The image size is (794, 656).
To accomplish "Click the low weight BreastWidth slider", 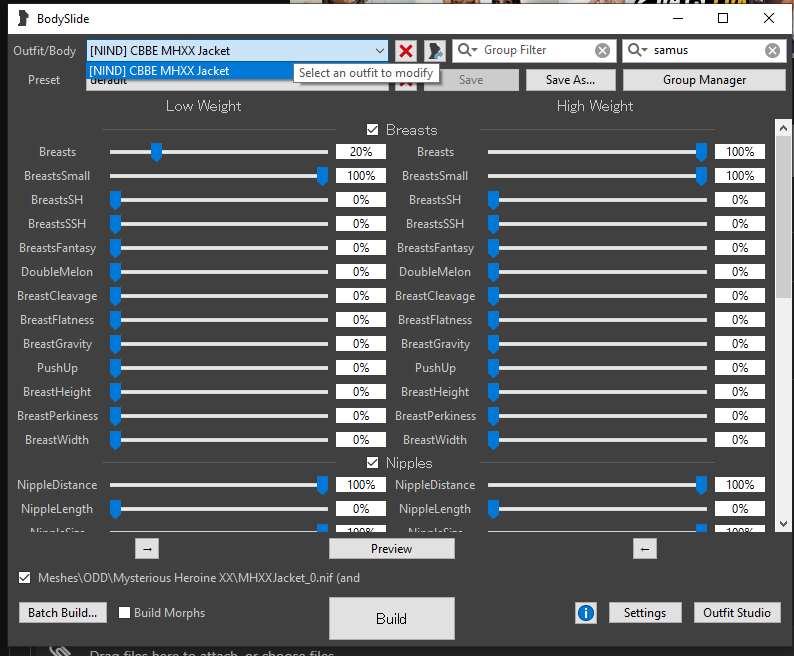I will click(x=219, y=440).
